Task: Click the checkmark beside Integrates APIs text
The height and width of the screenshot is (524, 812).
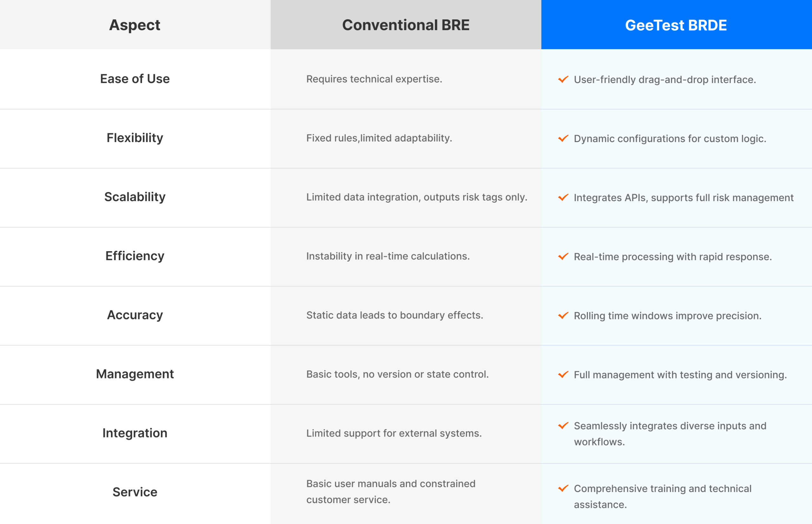Action: coord(563,197)
